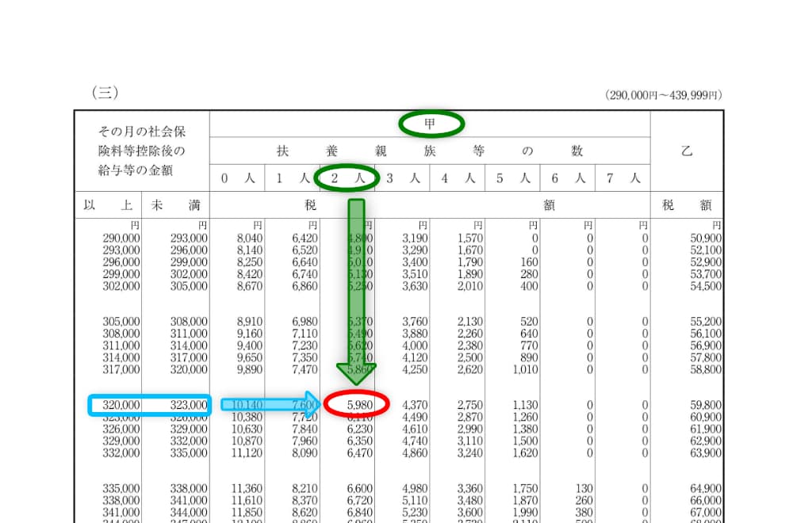Click the 66,000 cell in 乙 column
This screenshot has height=523, width=812.
point(706,500)
